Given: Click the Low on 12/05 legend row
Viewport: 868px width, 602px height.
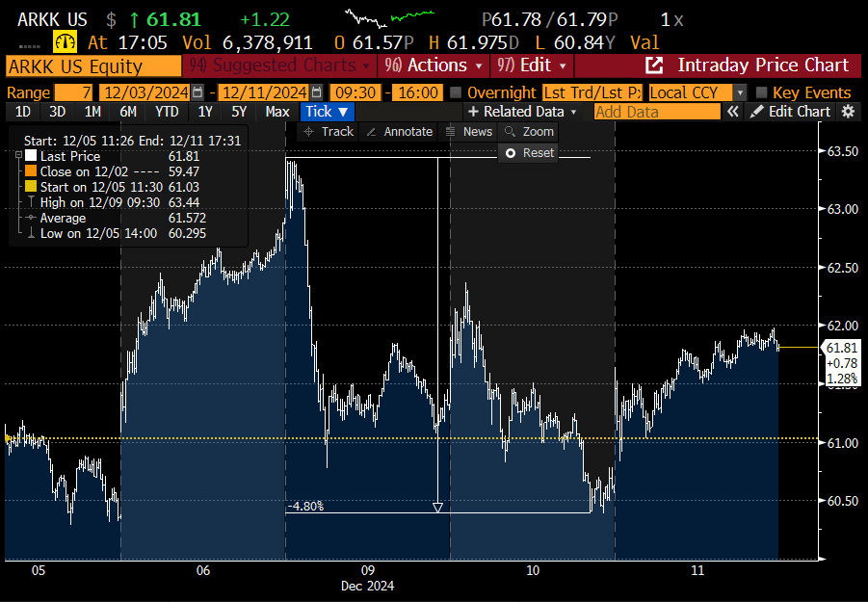Looking at the screenshot, I should coord(116,233).
